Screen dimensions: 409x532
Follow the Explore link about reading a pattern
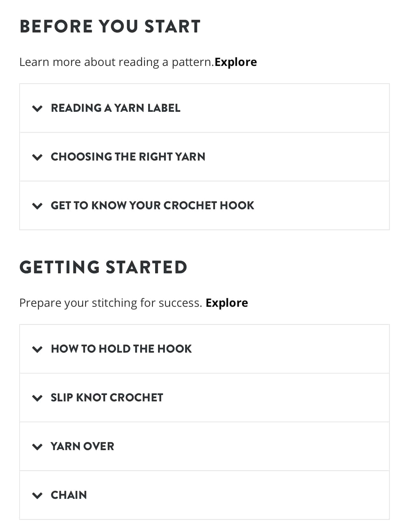point(236,62)
